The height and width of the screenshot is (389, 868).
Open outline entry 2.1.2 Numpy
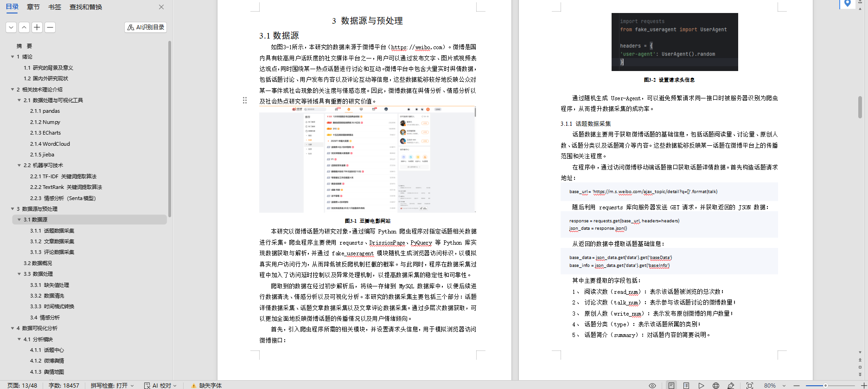tap(45, 122)
